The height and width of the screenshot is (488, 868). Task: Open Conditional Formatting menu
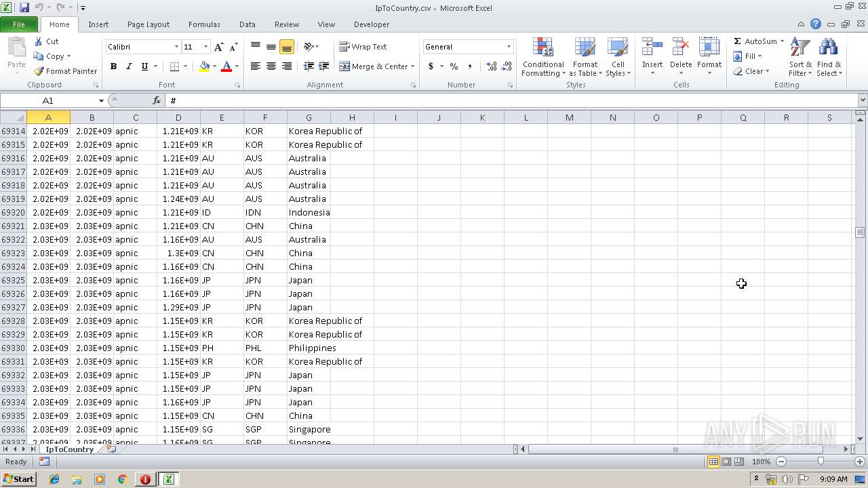coord(543,58)
